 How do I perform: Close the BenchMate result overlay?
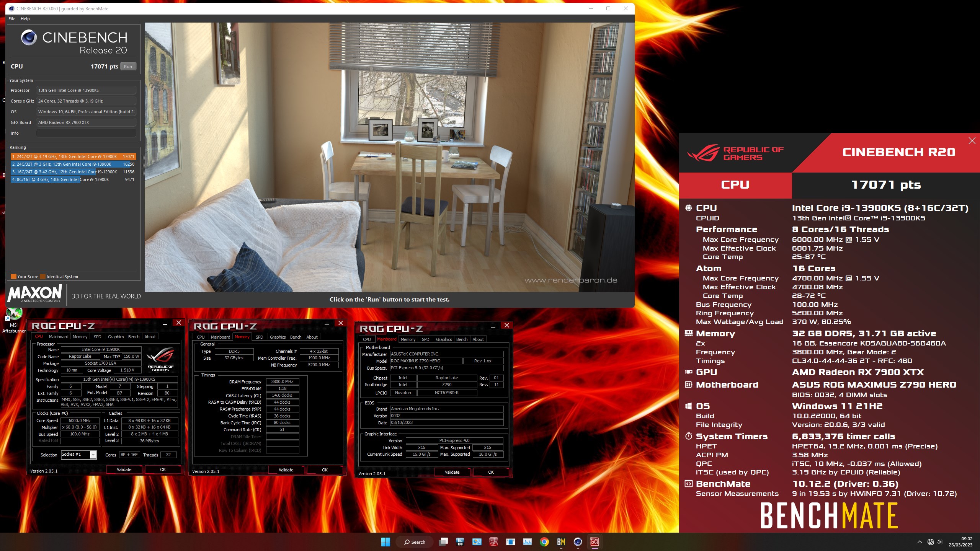point(972,140)
